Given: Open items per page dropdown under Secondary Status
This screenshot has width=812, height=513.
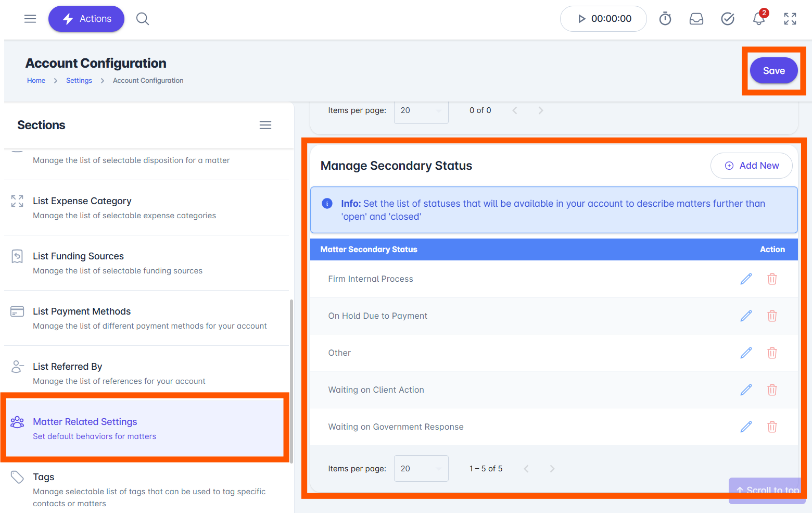Looking at the screenshot, I should [x=421, y=469].
